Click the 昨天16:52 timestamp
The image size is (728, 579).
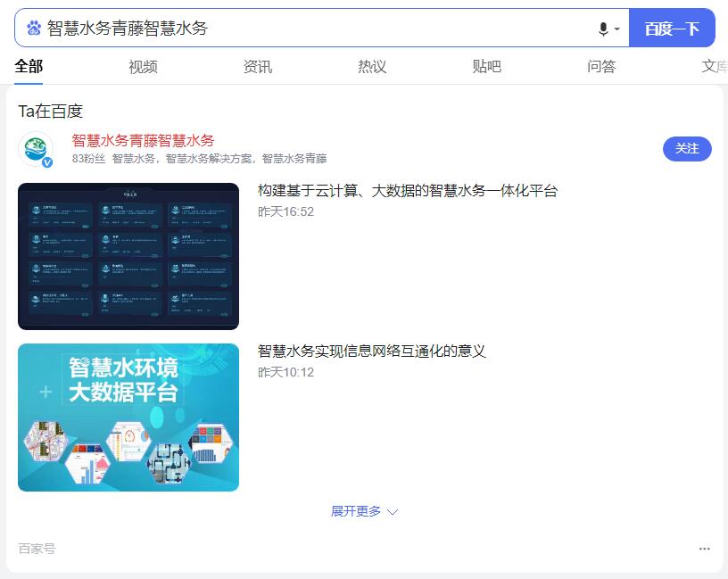coord(286,211)
